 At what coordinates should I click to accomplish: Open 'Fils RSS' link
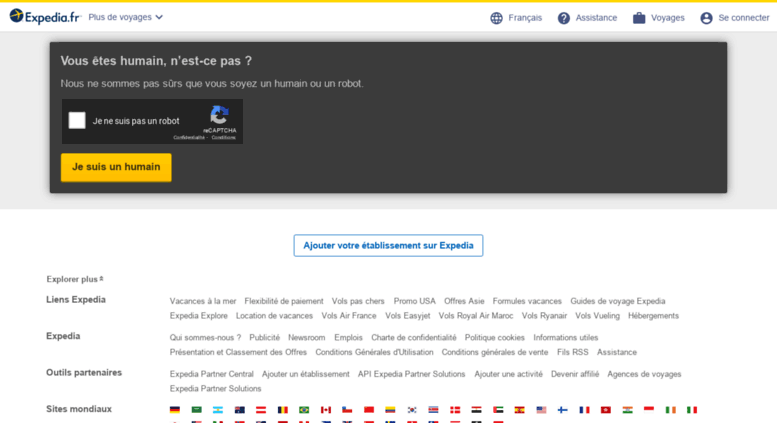572,353
